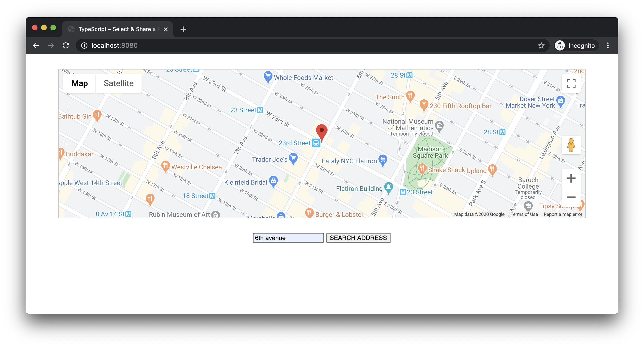The height and width of the screenshot is (348, 644).
Task: Click the Street View pegman icon
Action: pos(571,145)
